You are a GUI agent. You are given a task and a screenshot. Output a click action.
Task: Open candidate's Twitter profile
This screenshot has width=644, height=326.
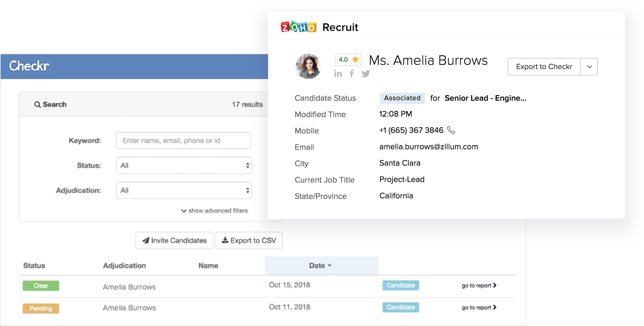(365, 73)
